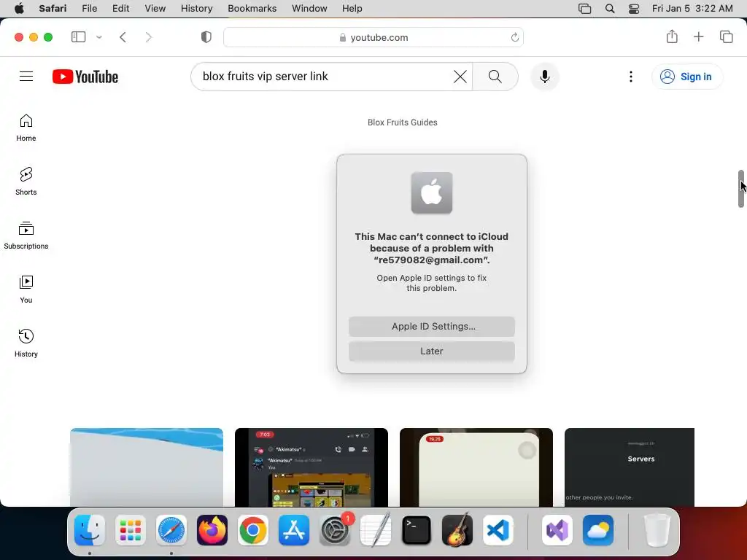Open the white phone screen thumbnail
This screenshot has height=560, width=747.
476,467
